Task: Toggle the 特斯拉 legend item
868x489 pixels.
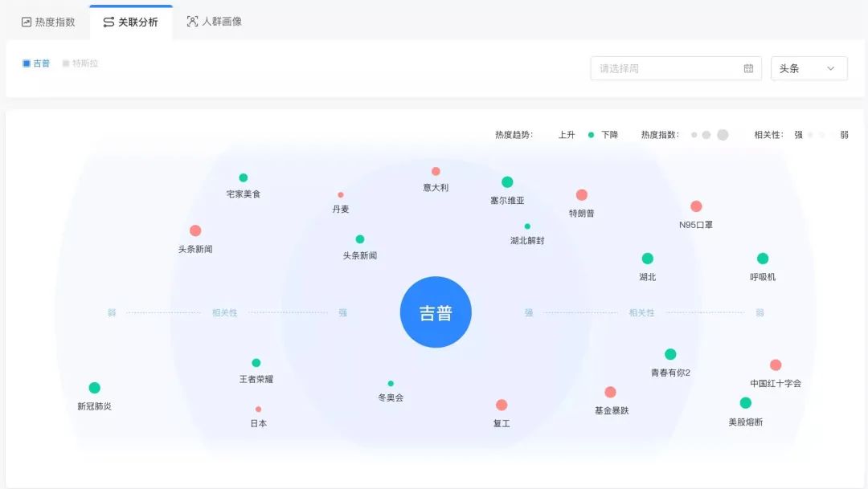Action: [x=80, y=63]
